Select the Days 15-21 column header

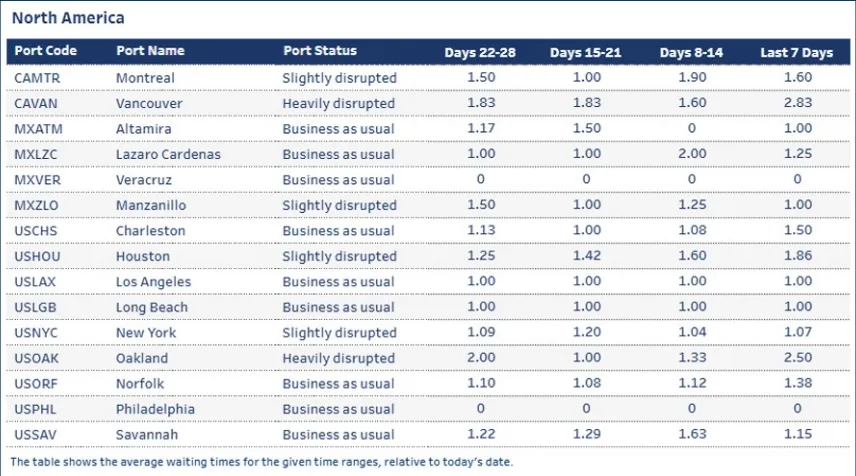[585, 52]
